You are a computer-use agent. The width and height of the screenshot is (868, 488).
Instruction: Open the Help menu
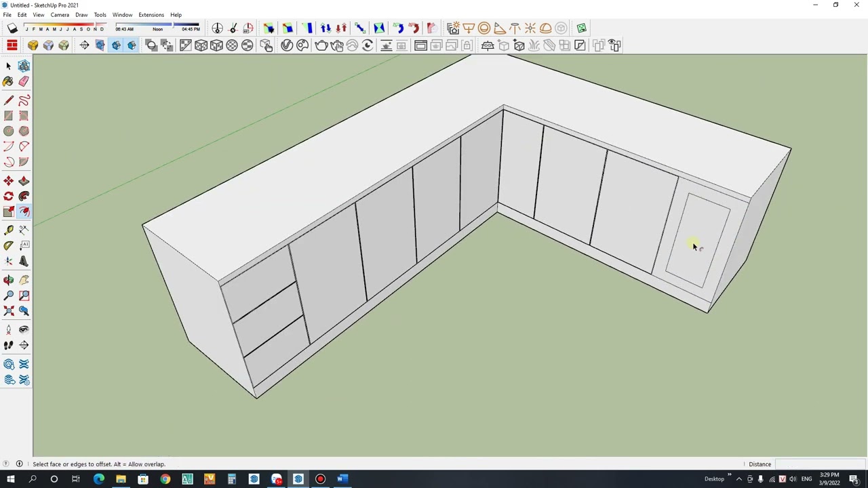pyautogui.click(x=176, y=15)
